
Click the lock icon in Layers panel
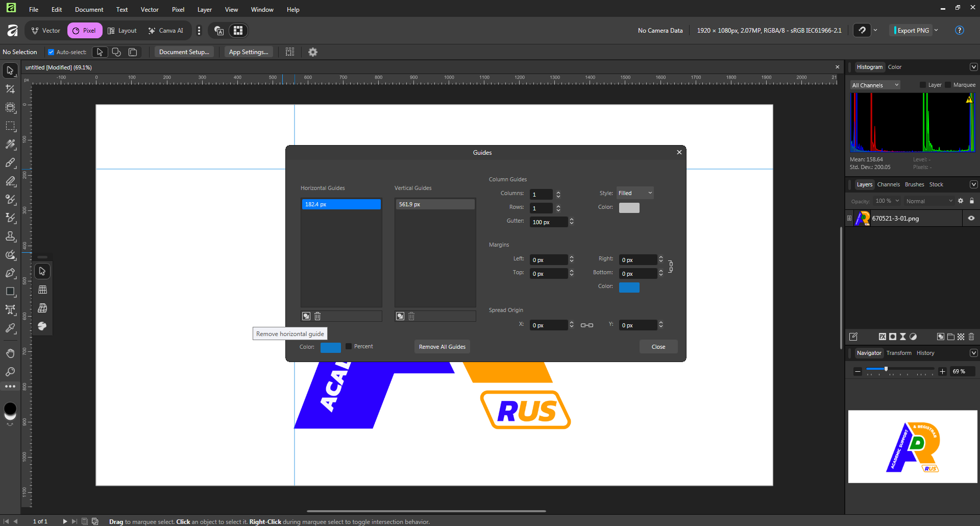pyautogui.click(x=972, y=201)
